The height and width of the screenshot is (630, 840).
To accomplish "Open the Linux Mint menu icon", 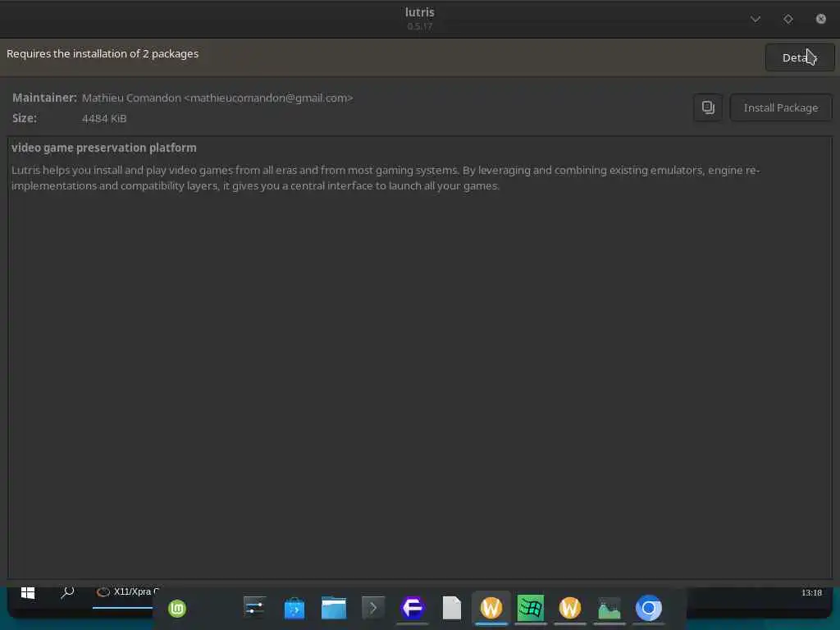I will click(x=177, y=609).
